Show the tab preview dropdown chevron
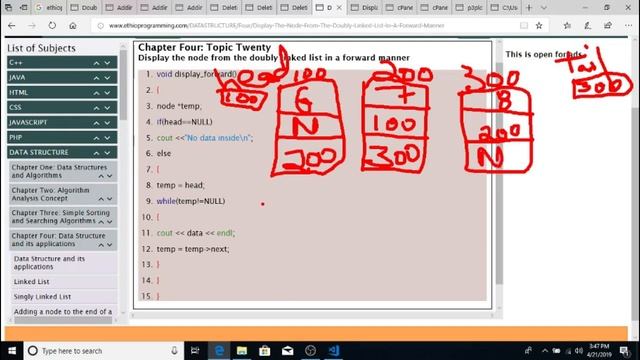Image resolution: width=640 pixels, height=360 pixels. pyautogui.click(x=543, y=7)
